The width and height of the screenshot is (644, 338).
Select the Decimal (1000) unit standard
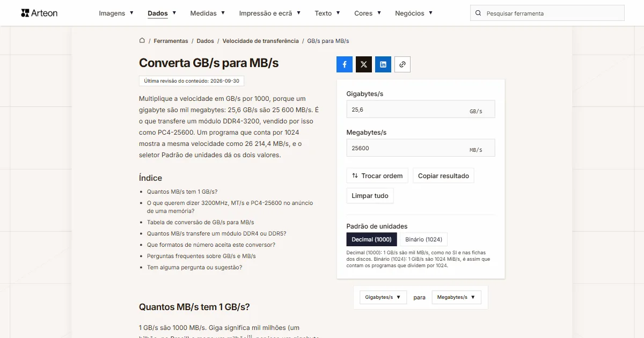pos(371,239)
